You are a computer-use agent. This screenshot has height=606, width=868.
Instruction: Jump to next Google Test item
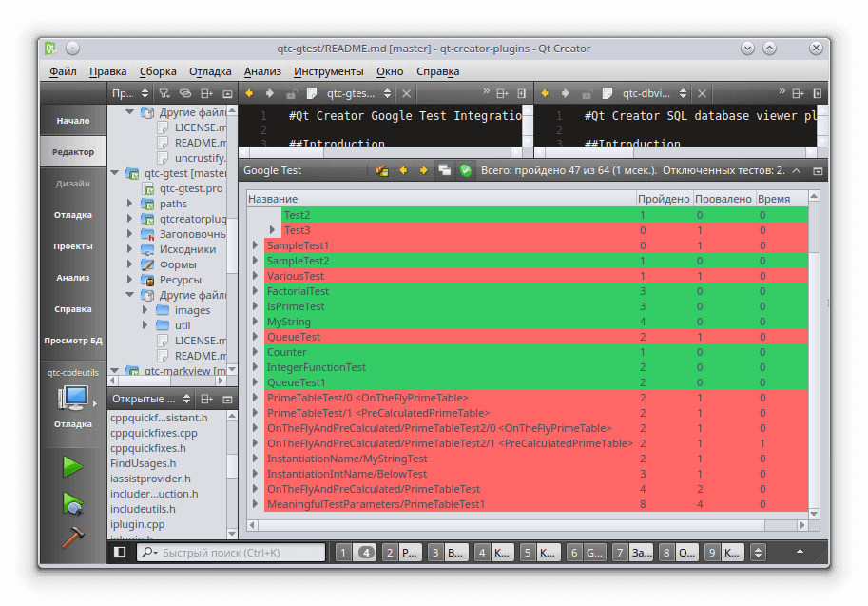pos(423,170)
